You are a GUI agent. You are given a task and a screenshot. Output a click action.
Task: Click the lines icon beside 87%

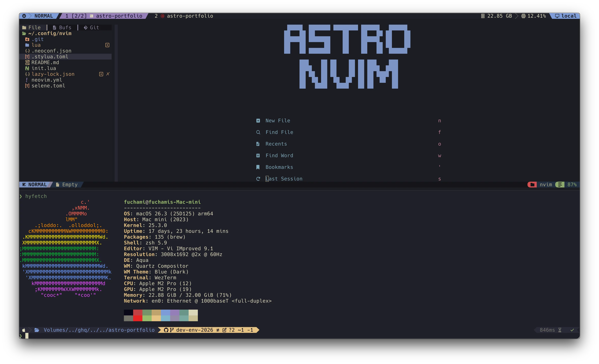coord(560,185)
